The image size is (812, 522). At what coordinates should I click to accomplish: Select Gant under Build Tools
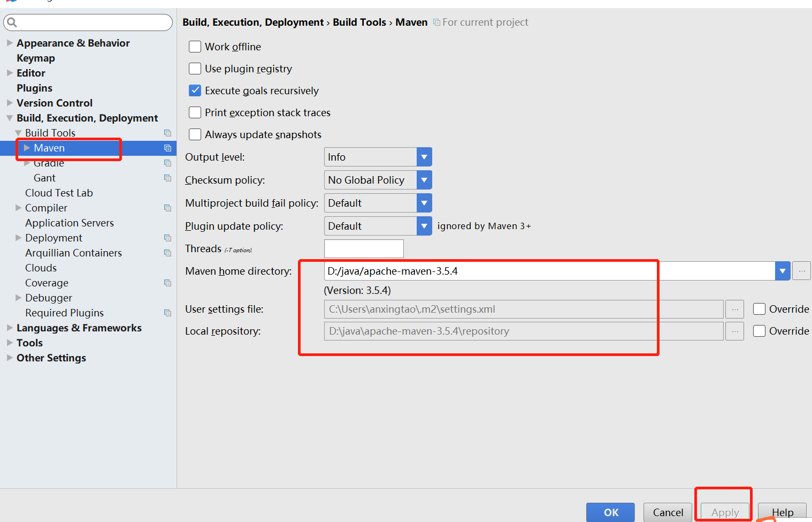[x=44, y=178]
